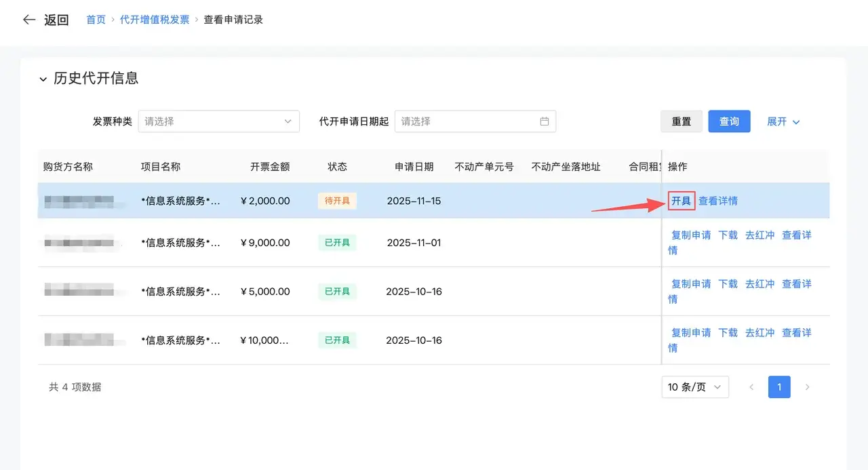Click the 待开具 status tag
The height and width of the screenshot is (470, 868).
(337, 201)
